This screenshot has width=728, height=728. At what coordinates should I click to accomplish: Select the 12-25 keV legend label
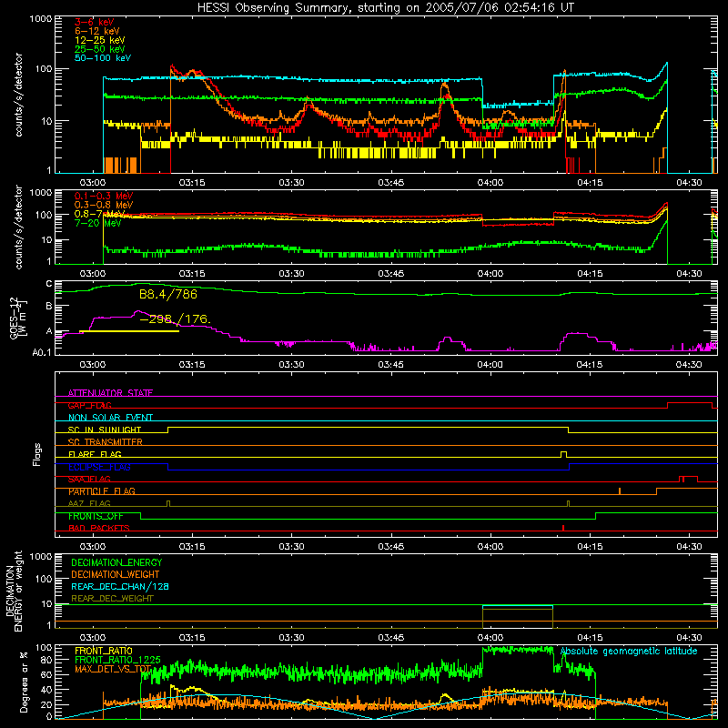coord(100,40)
